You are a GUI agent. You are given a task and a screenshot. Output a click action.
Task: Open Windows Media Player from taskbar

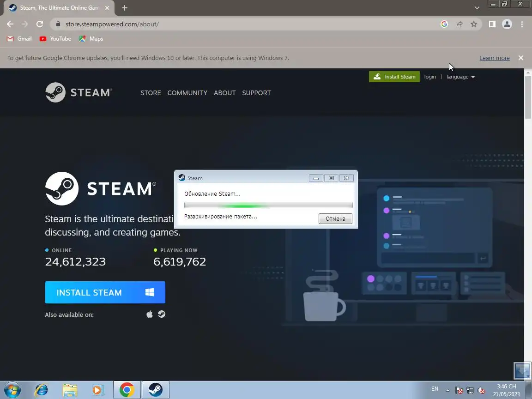(x=98, y=390)
